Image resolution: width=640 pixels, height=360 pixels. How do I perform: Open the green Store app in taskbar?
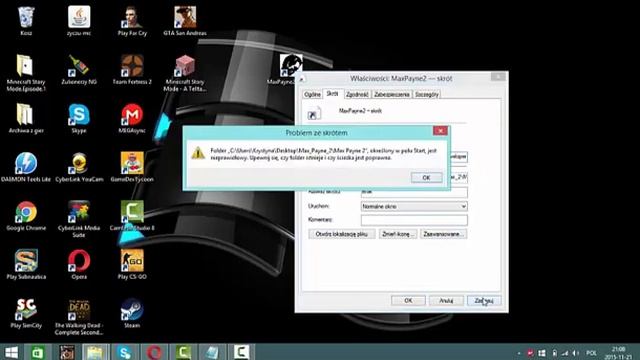click(x=38, y=352)
